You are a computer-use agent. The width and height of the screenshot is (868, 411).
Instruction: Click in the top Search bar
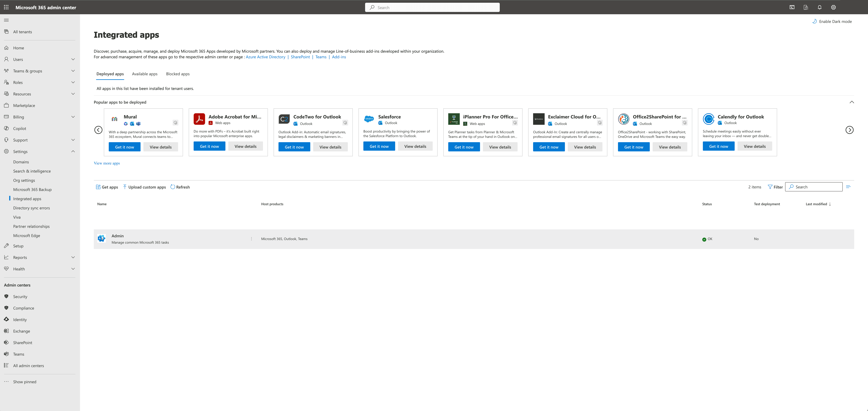432,7
